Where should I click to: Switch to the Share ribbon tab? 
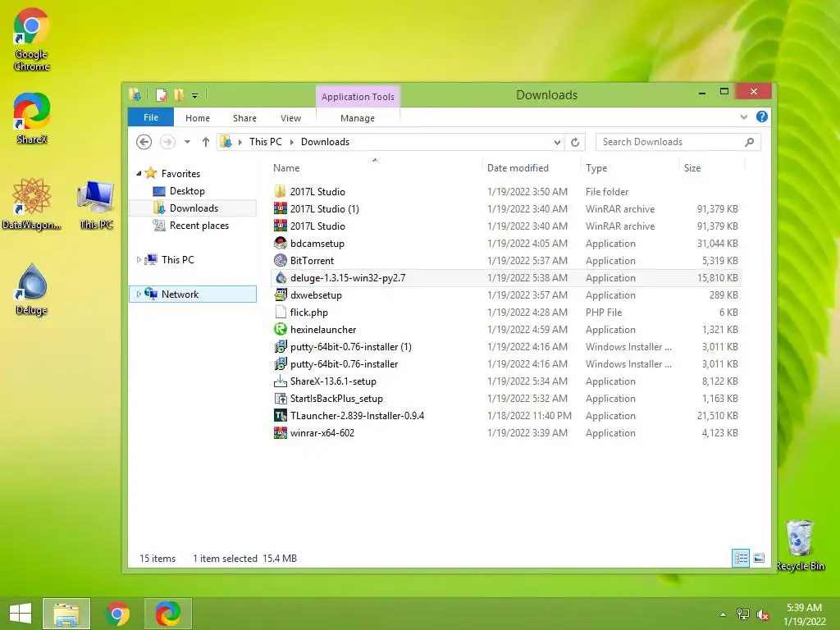pyautogui.click(x=244, y=118)
